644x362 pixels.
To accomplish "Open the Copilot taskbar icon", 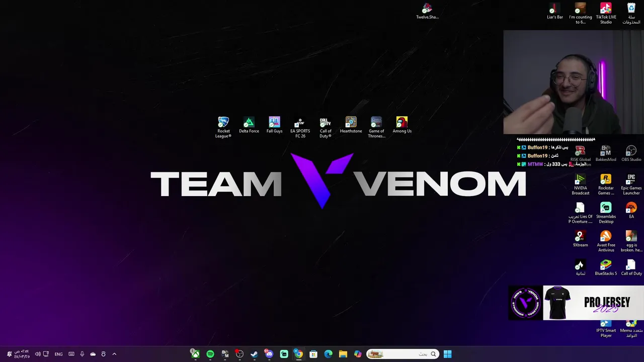I will click(358, 354).
